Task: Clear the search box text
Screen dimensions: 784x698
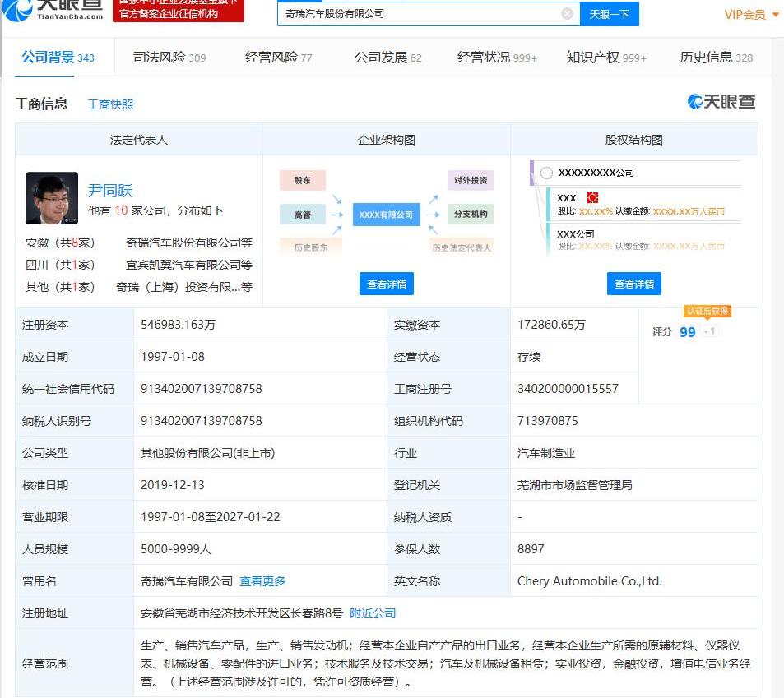Action: 567,13
